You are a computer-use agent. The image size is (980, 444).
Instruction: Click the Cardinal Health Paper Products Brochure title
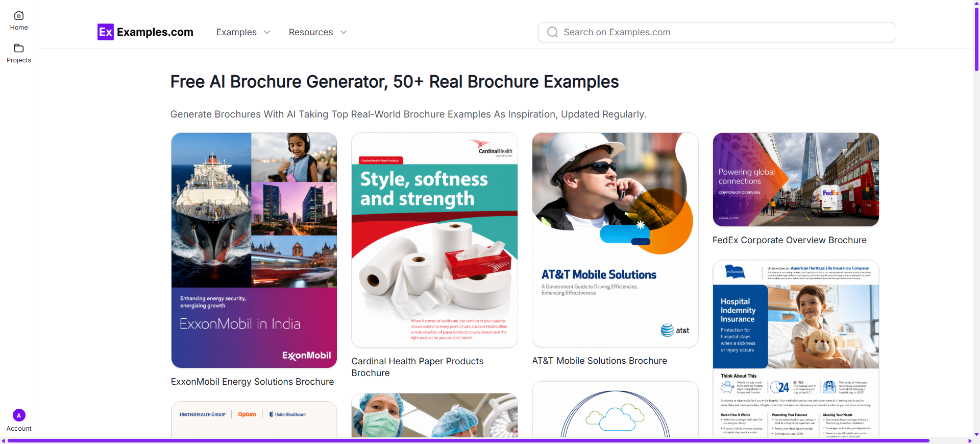418,367
